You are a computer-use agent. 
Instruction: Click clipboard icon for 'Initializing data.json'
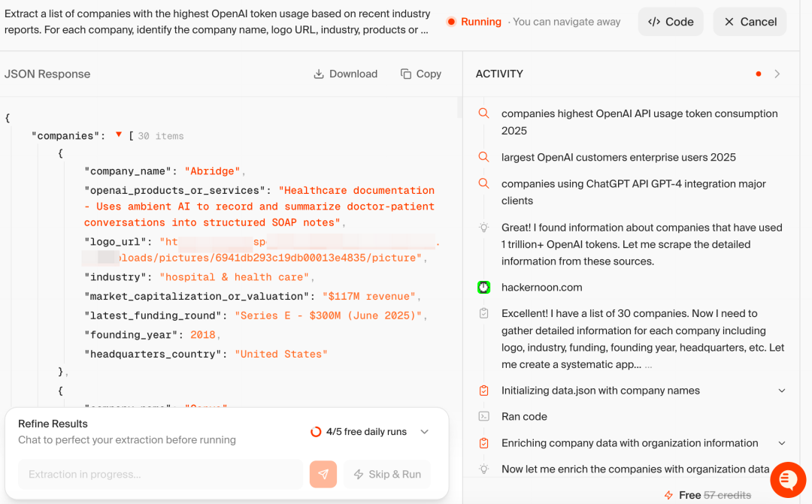[483, 391]
